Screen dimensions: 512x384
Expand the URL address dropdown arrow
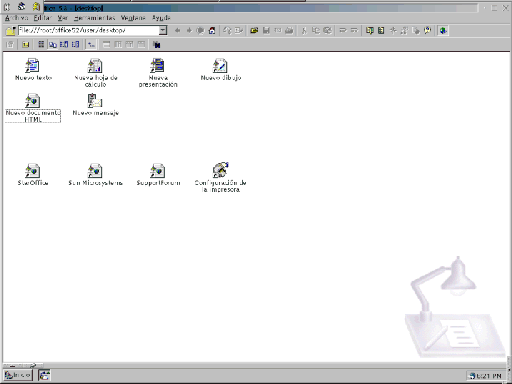(x=163, y=31)
